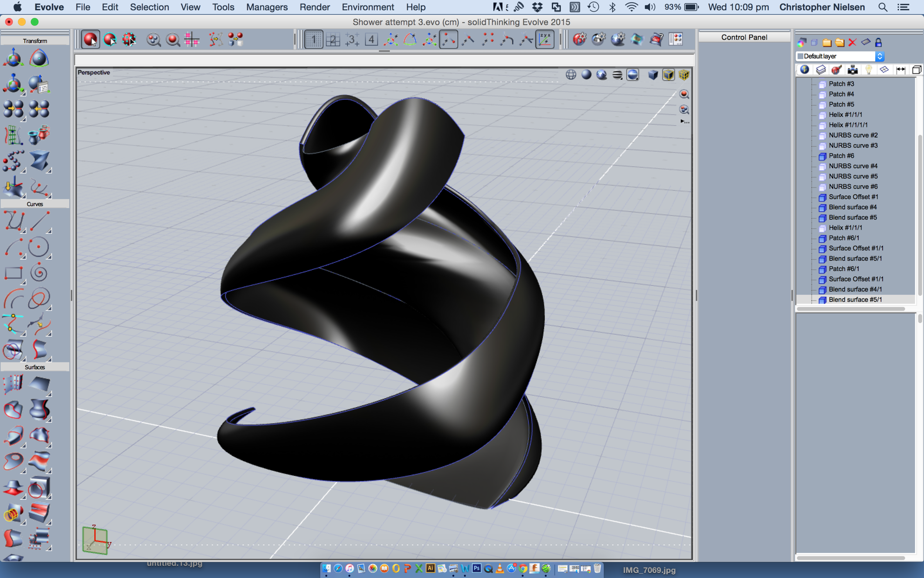The width and height of the screenshot is (924, 578).
Task: Click the object browser horizontal scrollbar
Action: click(851, 308)
